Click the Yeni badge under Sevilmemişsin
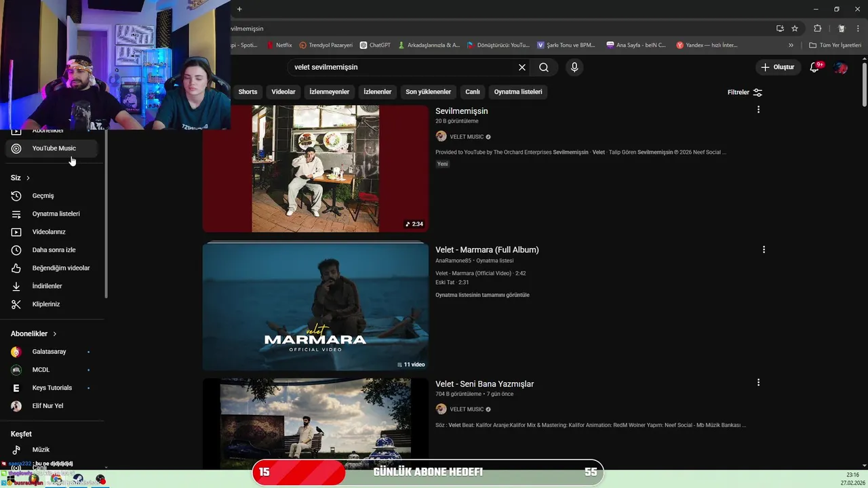 442,164
